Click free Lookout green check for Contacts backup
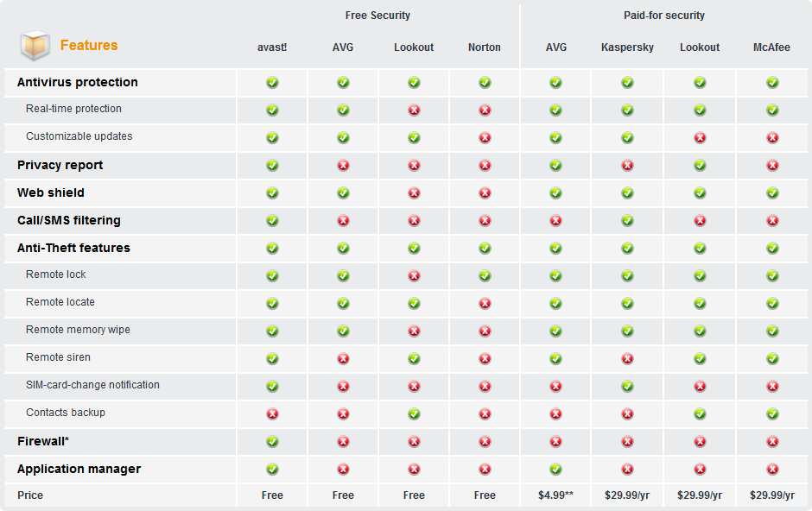The image size is (812, 511). [x=414, y=414]
